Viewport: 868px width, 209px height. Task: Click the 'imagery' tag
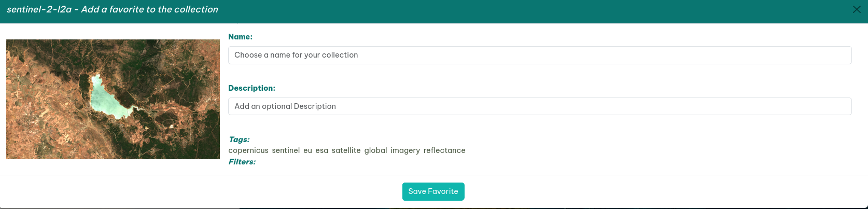pos(405,150)
